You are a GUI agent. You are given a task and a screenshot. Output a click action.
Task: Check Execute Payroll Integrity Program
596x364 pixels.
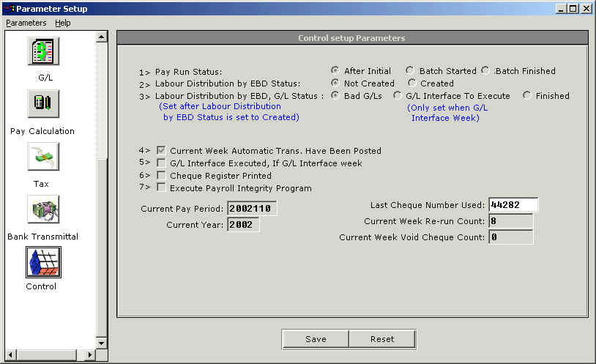[x=161, y=188]
